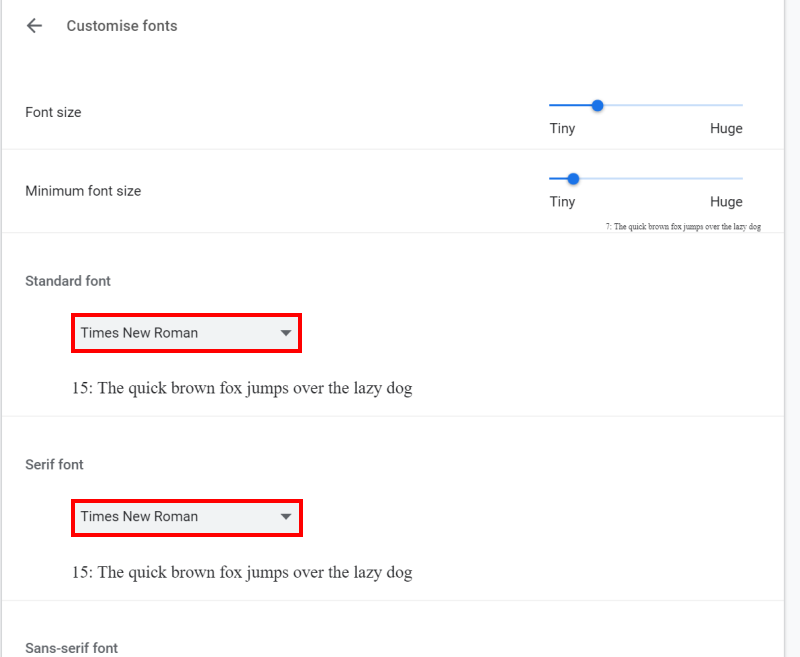
Task: Open the Standard font dropdown
Action: [186, 333]
